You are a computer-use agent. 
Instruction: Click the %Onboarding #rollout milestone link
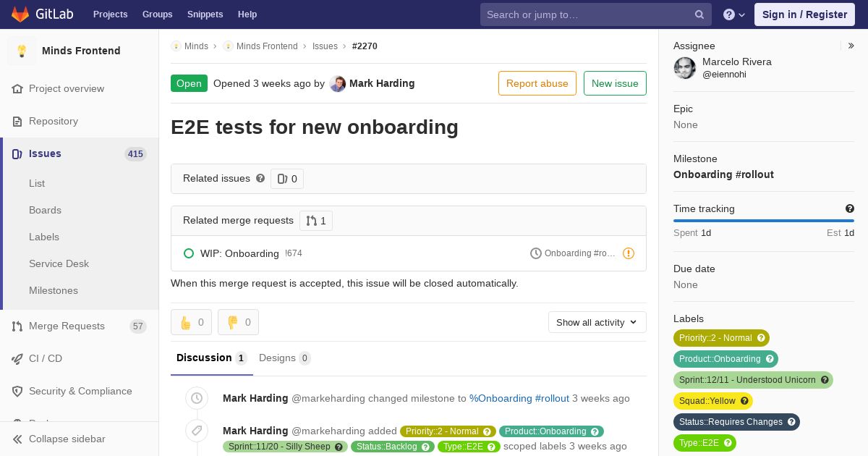519,398
